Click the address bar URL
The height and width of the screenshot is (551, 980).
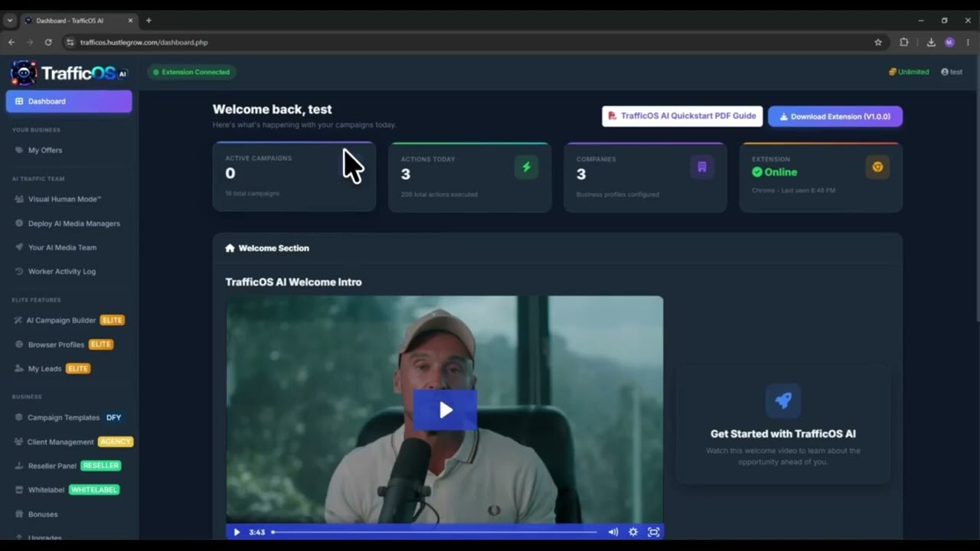coord(144,42)
